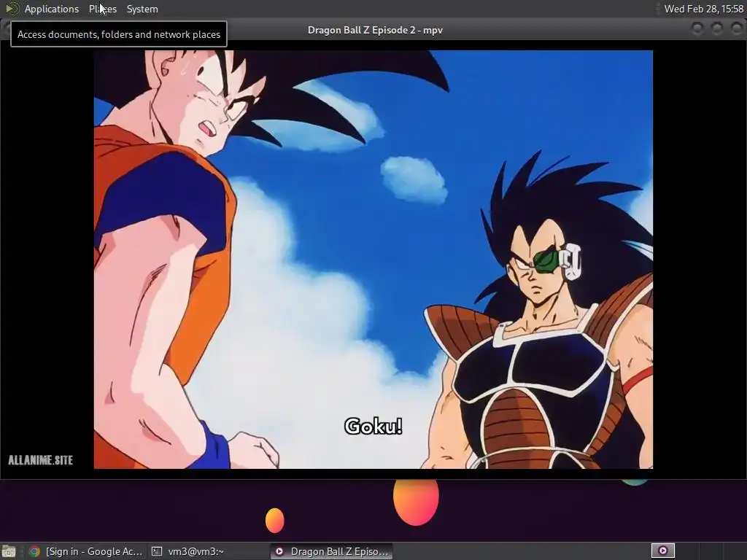Maximize the mpv window
The height and width of the screenshot is (560, 747).
(717, 29)
